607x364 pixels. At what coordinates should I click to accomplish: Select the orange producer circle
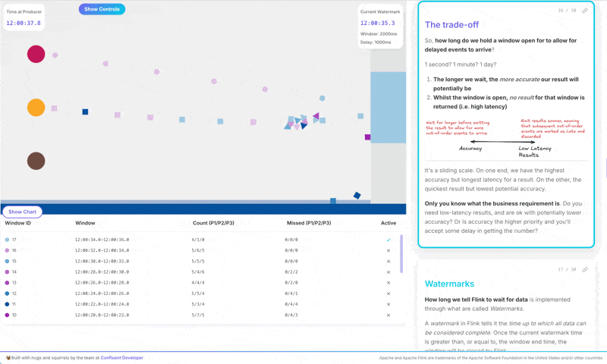pyautogui.click(x=36, y=108)
